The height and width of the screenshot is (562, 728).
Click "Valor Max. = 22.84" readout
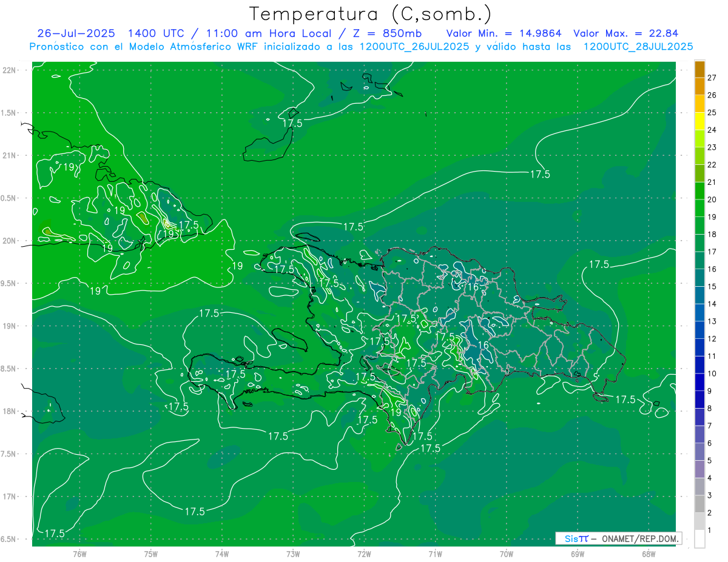[625, 33]
